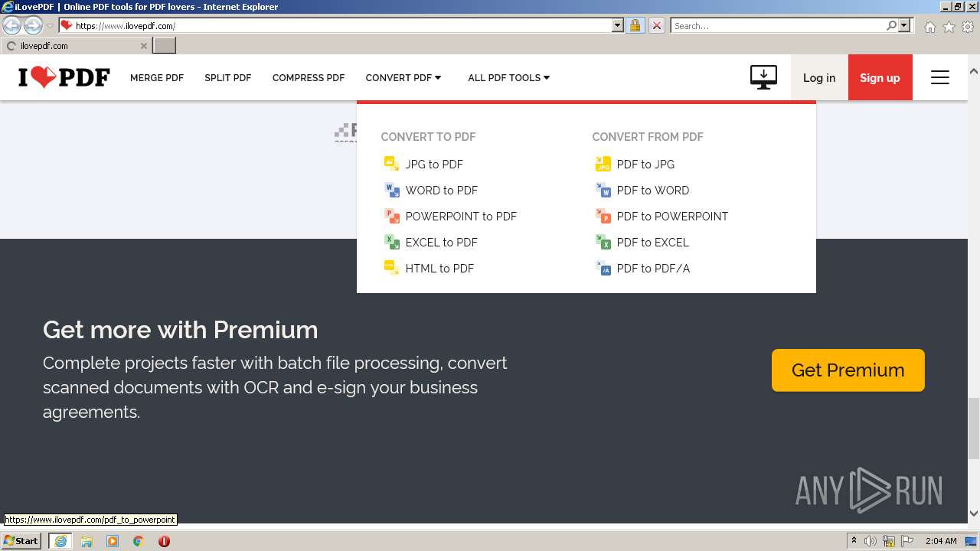The width and height of the screenshot is (980, 551).
Task: Close the ilovepdf.com tab
Action: click(143, 45)
